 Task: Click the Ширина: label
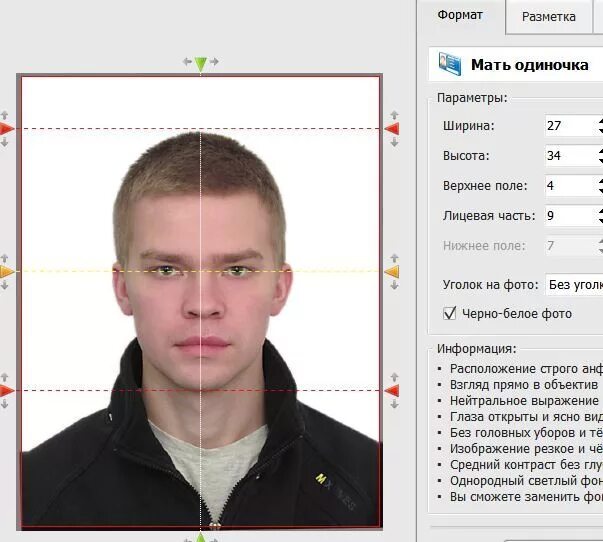click(x=469, y=125)
